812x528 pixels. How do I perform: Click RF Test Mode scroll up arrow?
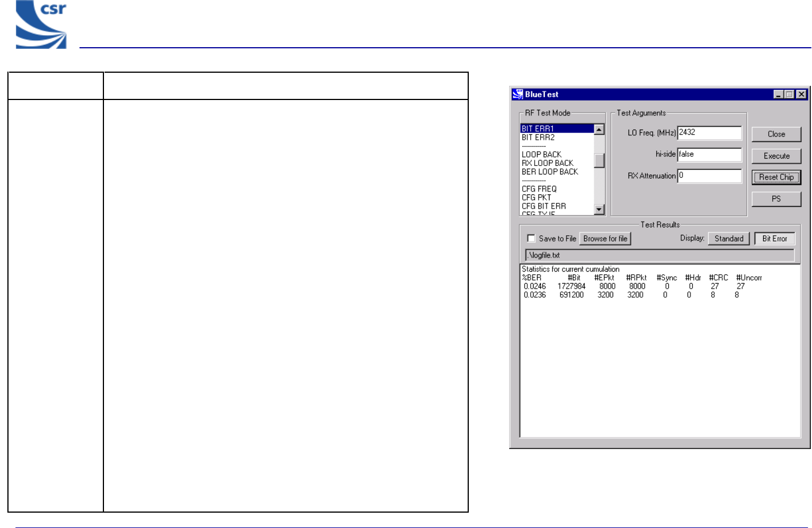[x=599, y=130]
